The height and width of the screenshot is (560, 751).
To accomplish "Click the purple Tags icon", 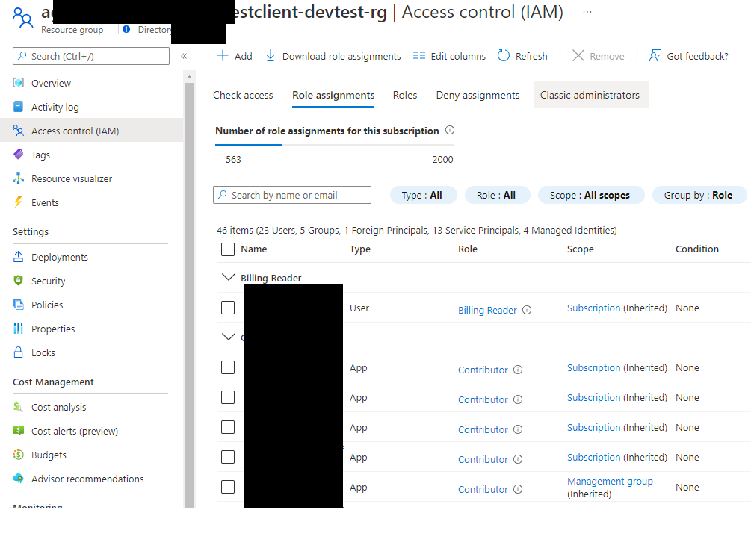I will 18,154.
